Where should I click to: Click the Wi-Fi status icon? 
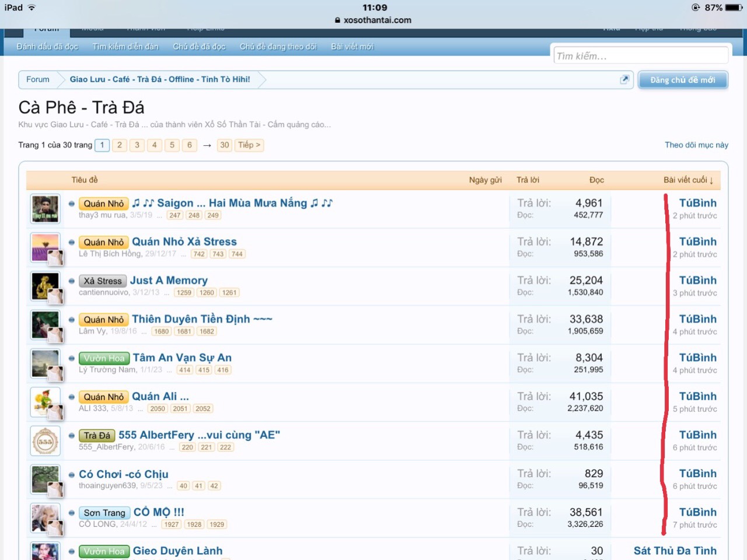tap(32, 8)
